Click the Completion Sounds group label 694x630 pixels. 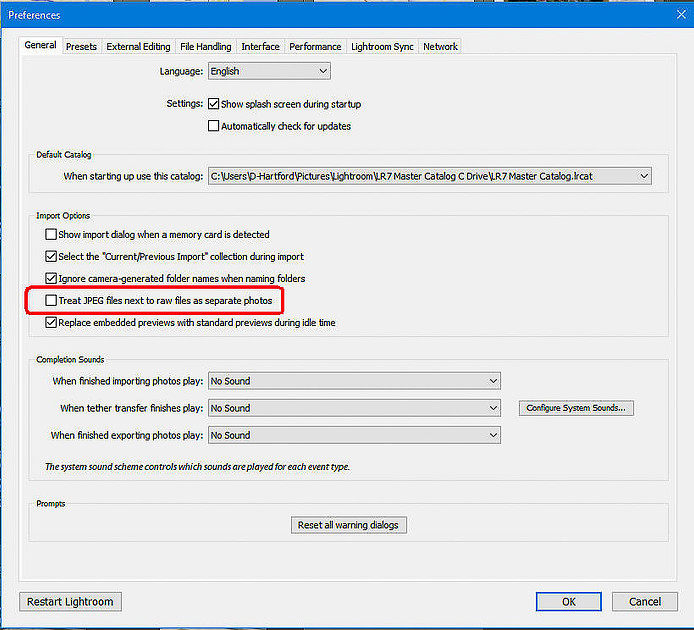point(70,359)
